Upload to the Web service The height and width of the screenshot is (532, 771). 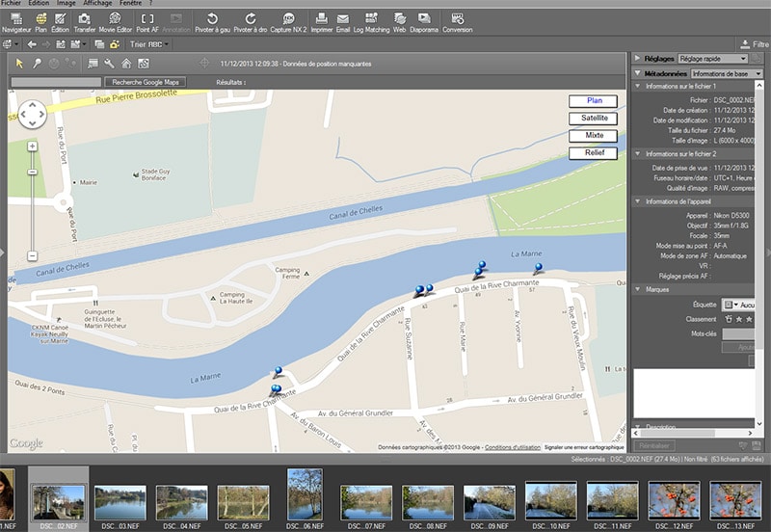click(x=399, y=22)
